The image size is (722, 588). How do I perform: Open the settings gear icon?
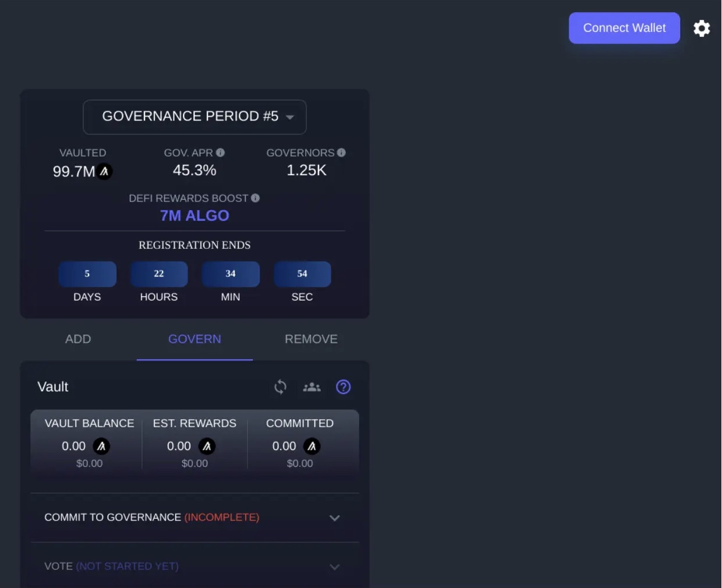click(x=702, y=28)
